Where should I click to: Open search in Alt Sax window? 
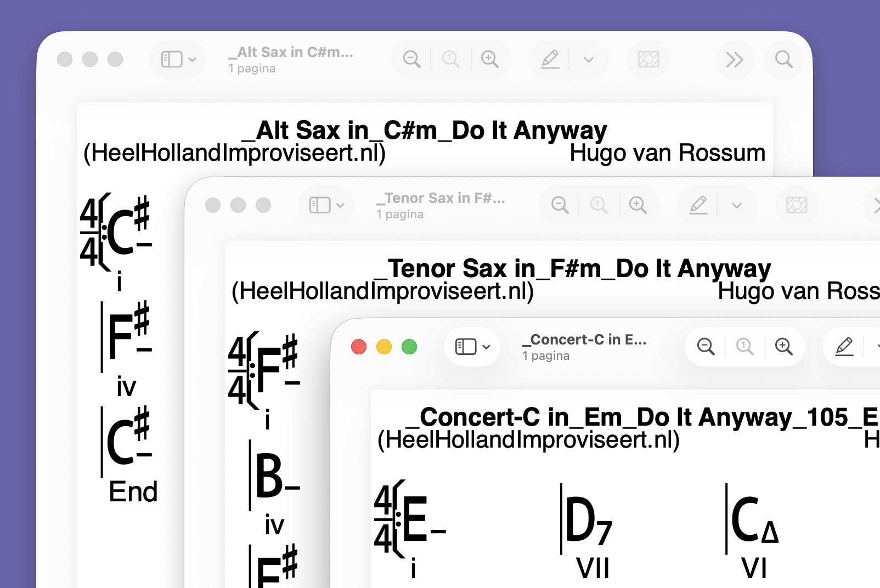pyautogui.click(x=784, y=59)
